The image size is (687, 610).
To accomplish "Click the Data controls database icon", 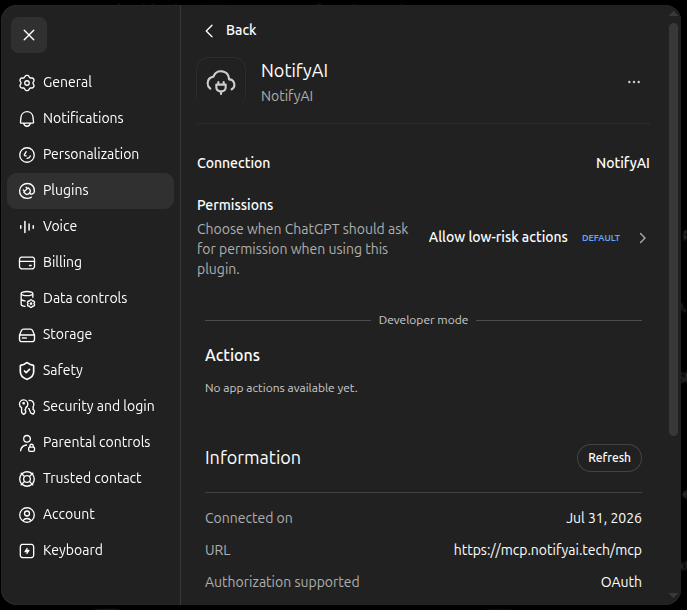I will (27, 298).
